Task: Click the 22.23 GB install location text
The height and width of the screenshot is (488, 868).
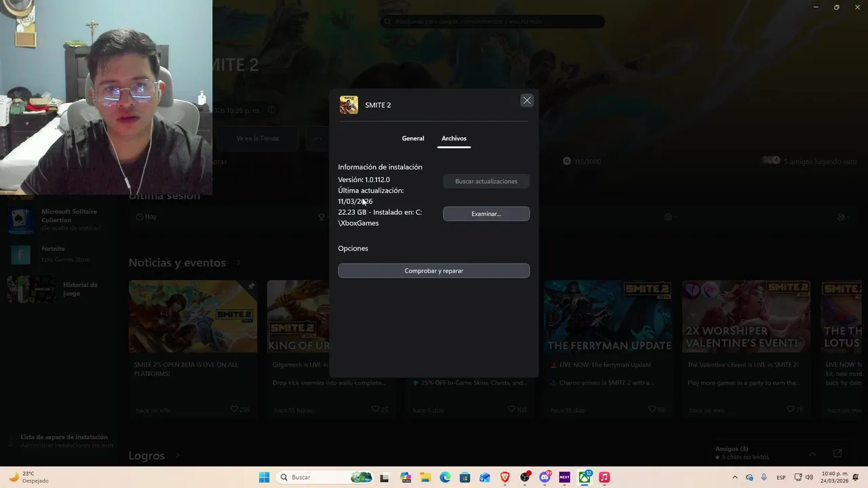Action: point(380,218)
